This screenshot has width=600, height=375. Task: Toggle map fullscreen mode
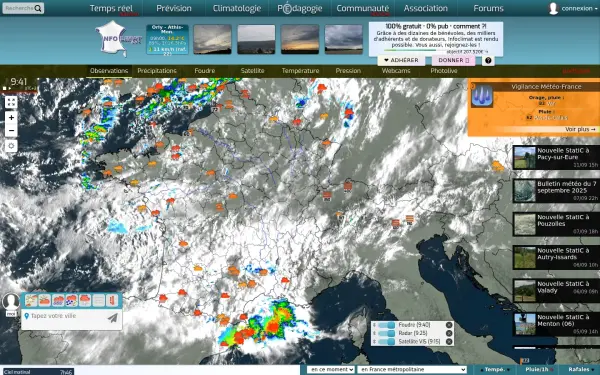[11, 102]
